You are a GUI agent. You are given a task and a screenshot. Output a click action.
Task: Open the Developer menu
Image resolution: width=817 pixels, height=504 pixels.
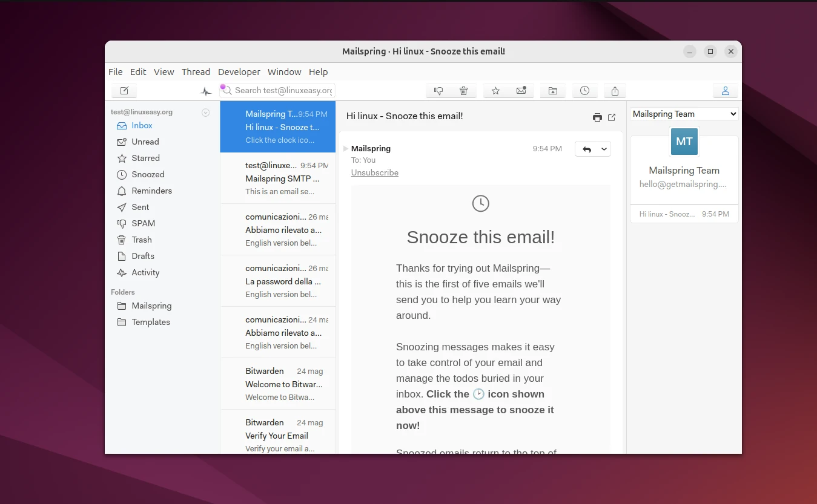click(239, 71)
